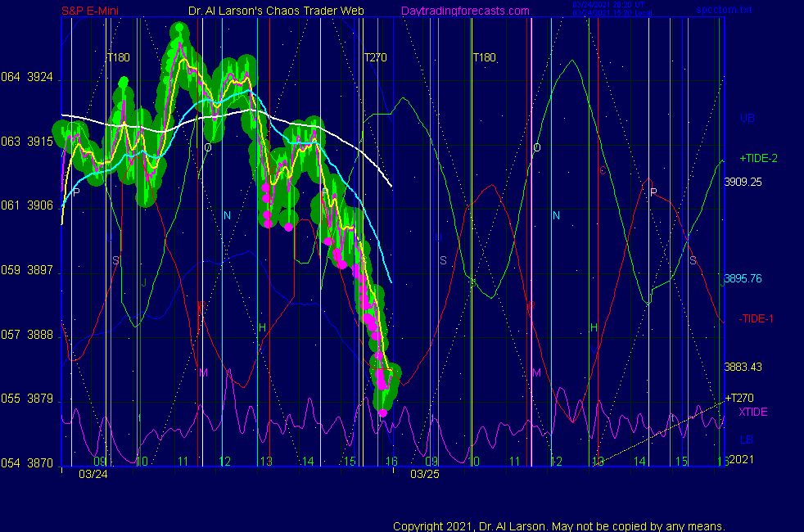
Task: Click the 'spcctom.txt' file name label
Action: [724, 10]
